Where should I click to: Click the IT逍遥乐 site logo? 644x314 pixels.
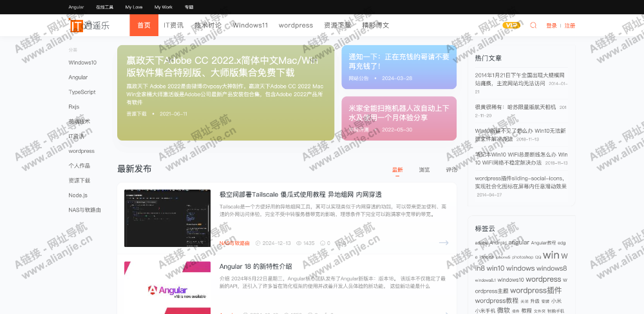90,26
